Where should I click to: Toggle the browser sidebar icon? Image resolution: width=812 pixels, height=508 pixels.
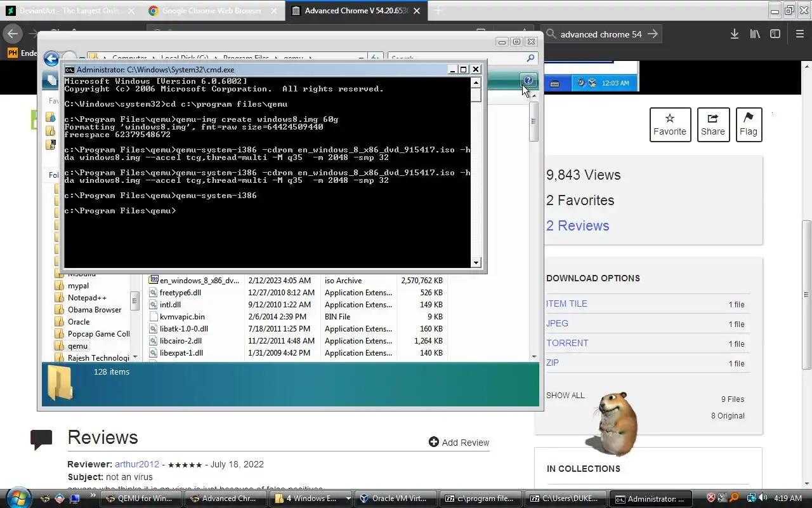click(775, 34)
